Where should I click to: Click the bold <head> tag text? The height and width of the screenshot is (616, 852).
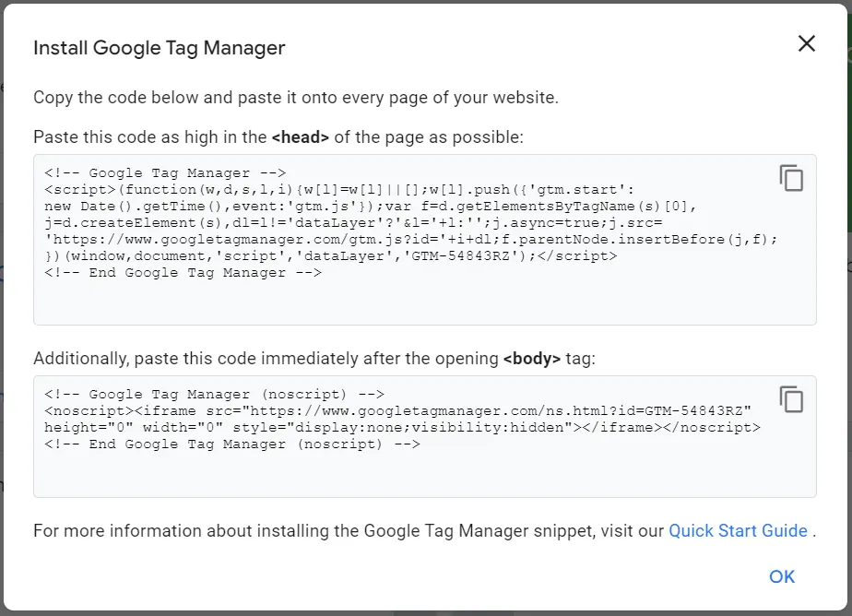300,136
